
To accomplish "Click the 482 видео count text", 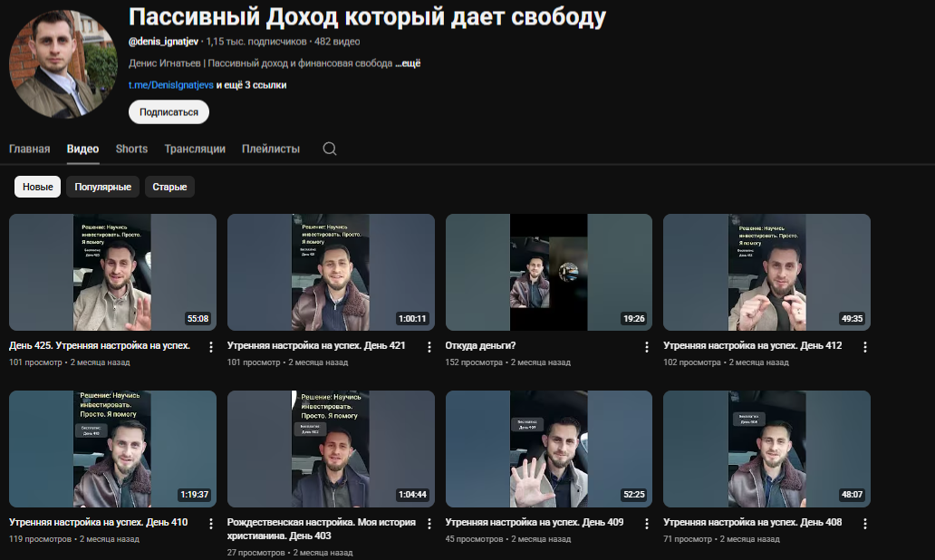I will point(337,42).
